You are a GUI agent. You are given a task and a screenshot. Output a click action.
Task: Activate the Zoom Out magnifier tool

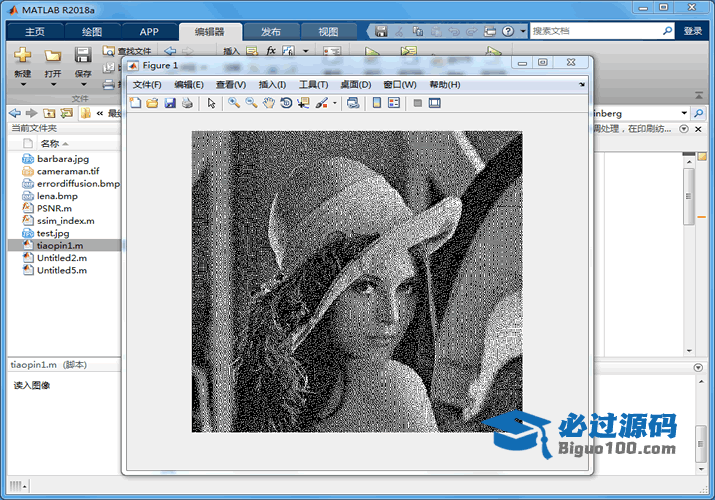coord(251,103)
